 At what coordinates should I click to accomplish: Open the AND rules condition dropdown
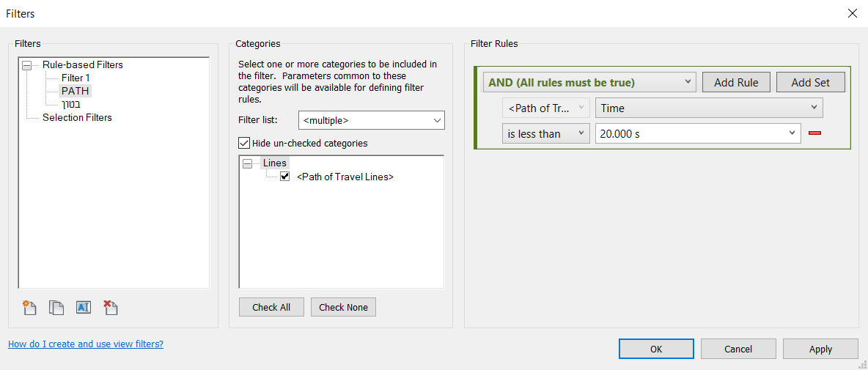click(589, 82)
